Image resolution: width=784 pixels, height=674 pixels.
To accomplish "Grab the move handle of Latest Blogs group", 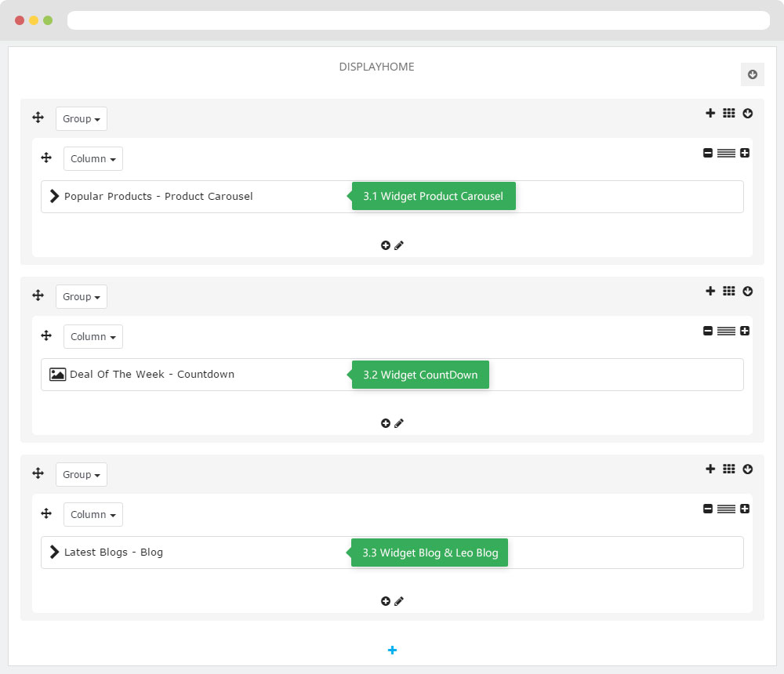I will click(x=38, y=473).
